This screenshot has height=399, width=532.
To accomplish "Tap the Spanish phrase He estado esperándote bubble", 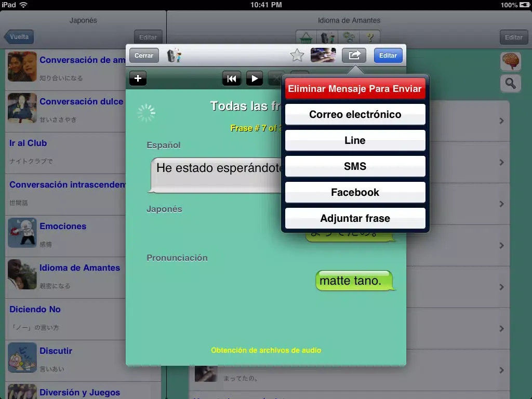I will point(216,175).
